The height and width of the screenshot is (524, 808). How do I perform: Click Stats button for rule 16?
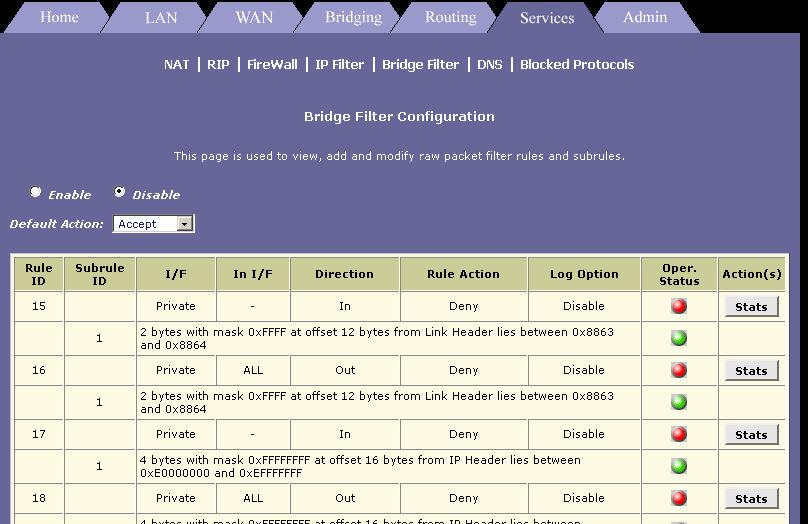pyautogui.click(x=751, y=370)
